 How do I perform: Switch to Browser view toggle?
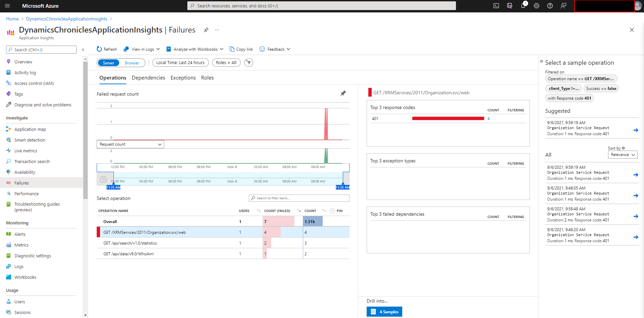point(132,63)
